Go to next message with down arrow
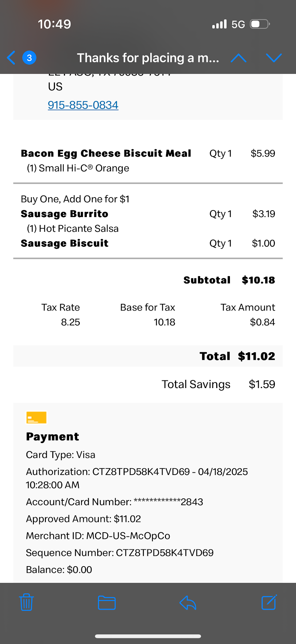296x644 pixels. click(x=274, y=58)
